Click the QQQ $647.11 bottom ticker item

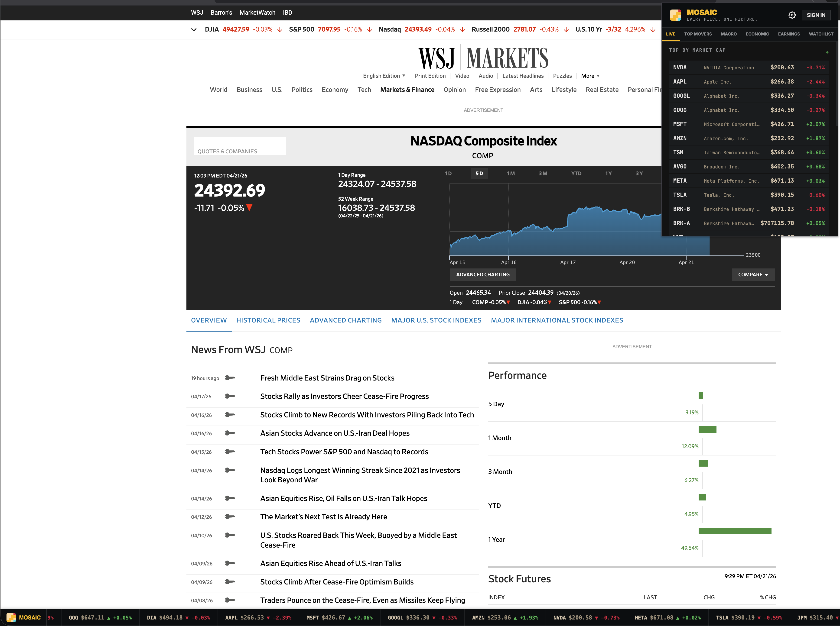[100, 618]
